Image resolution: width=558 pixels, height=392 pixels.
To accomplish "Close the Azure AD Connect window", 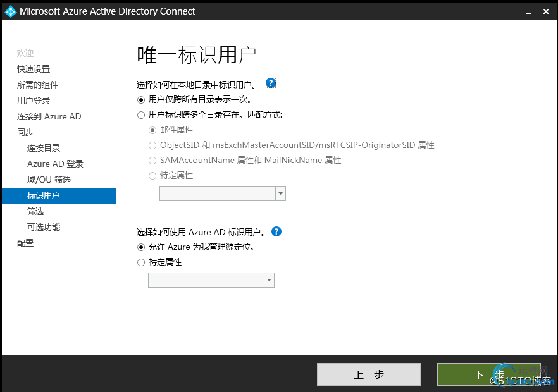I will pos(546,12).
